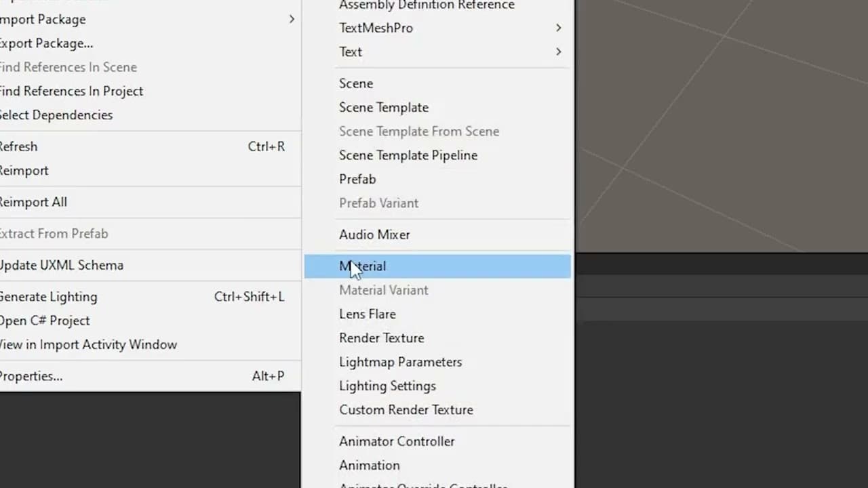
Task: Expand the Text submenu arrow
Action: (558, 52)
